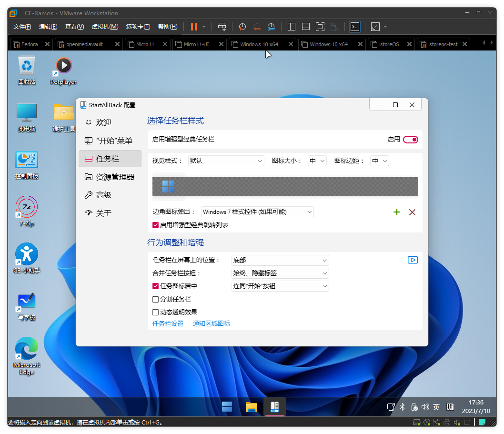The image size is (504, 434).
Task: Click the green plus add icon
Action: (x=396, y=212)
